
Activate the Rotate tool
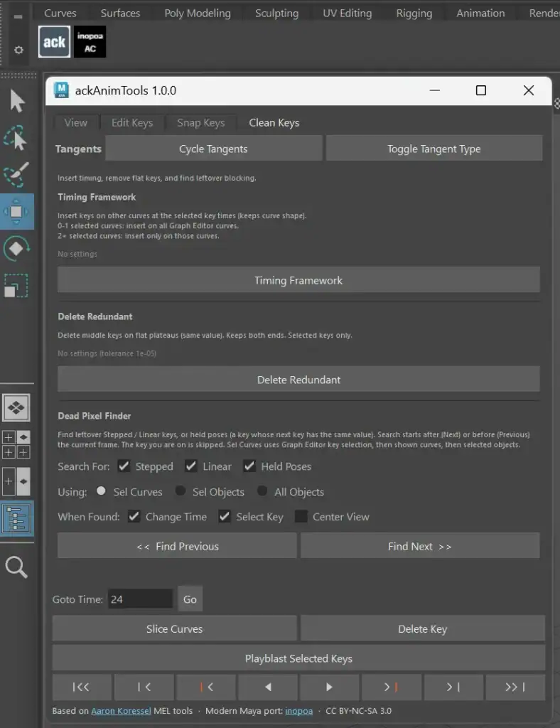coord(17,248)
